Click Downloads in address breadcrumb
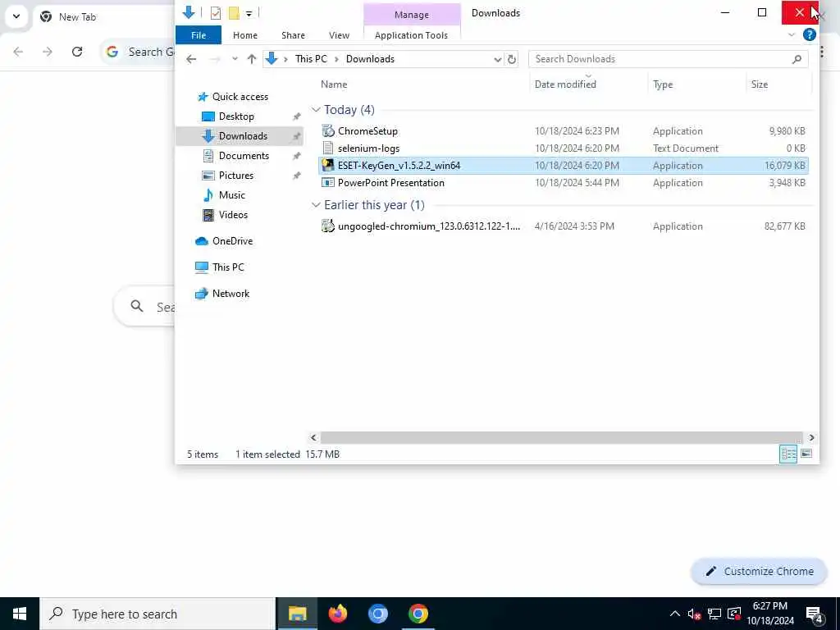The width and height of the screenshot is (840, 630). tap(370, 59)
